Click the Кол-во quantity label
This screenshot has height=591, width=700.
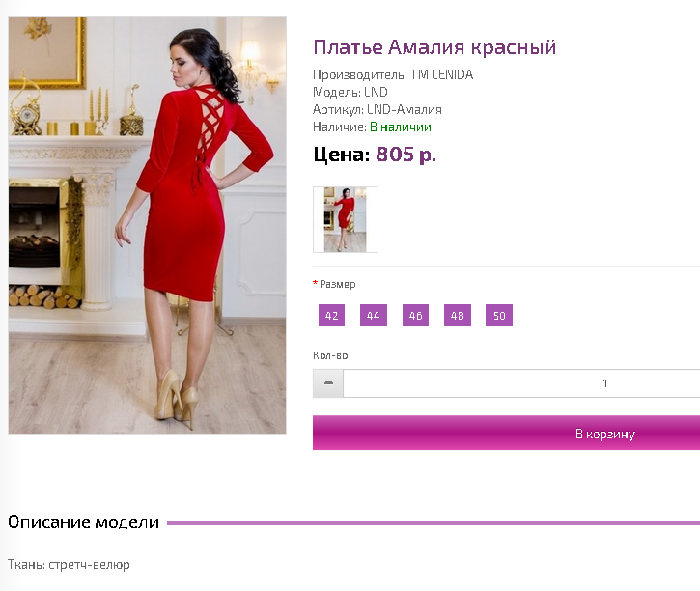[330, 355]
